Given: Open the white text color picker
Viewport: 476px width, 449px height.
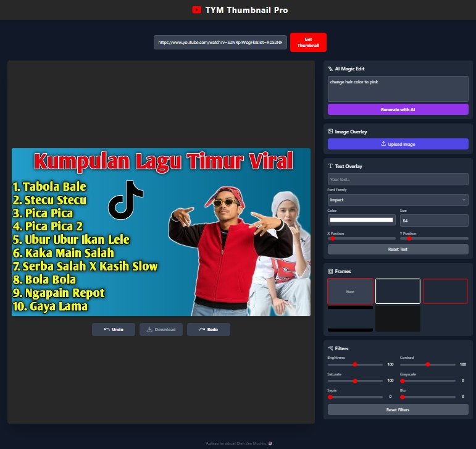Looking at the screenshot, I should [361, 220].
